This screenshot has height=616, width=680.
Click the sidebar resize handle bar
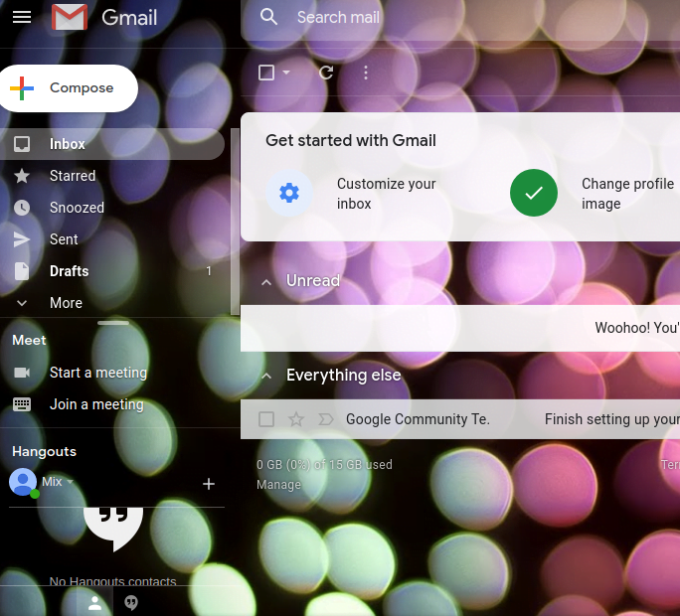click(113, 323)
